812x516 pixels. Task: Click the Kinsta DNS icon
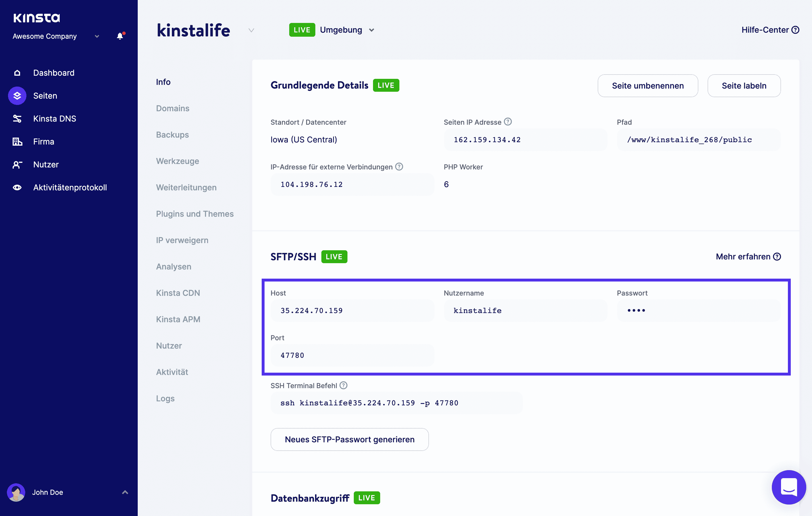point(17,119)
